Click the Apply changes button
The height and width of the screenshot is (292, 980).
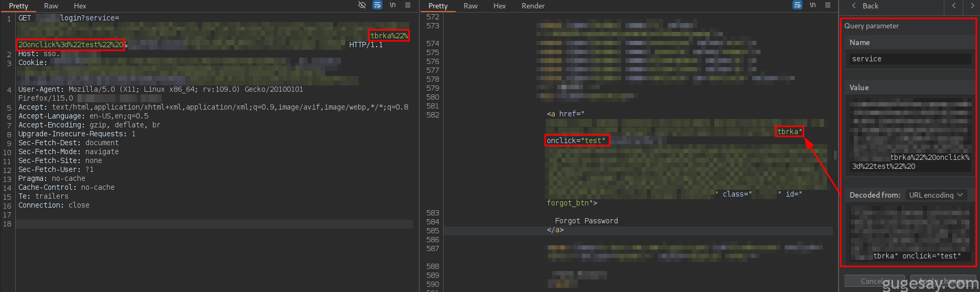(x=942, y=282)
